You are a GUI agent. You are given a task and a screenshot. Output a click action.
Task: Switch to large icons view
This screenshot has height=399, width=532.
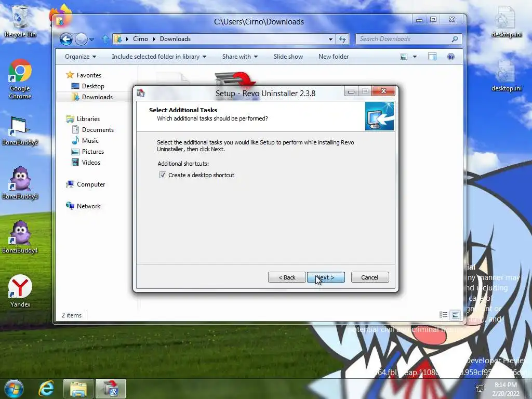pyautogui.click(x=455, y=315)
